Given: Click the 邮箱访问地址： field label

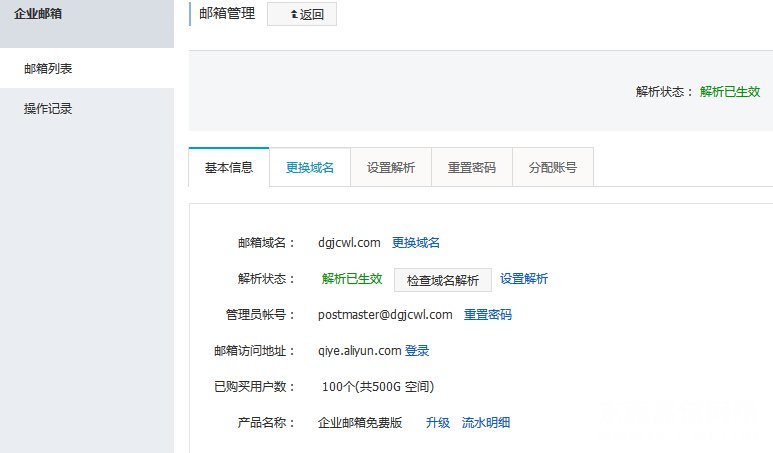Looking at the screenshot, I should coord(255,350).
